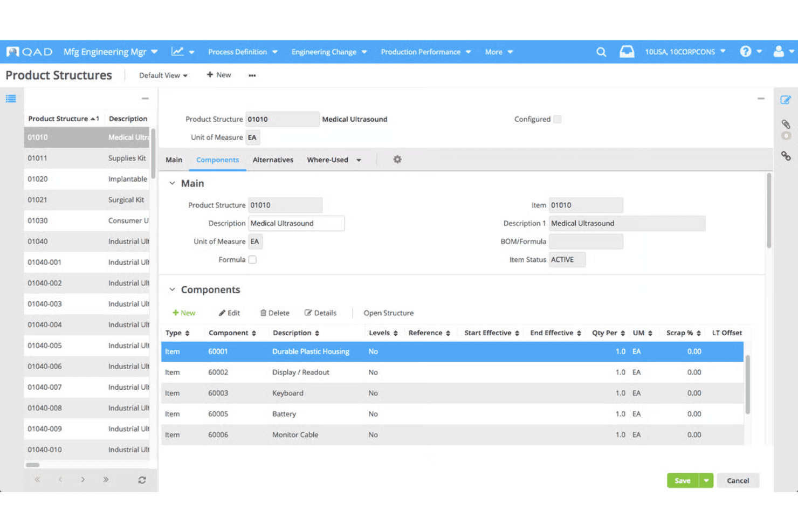798x532 pixels.
Task: Collapse the Main section chevron
Action: tap(172, 183)
